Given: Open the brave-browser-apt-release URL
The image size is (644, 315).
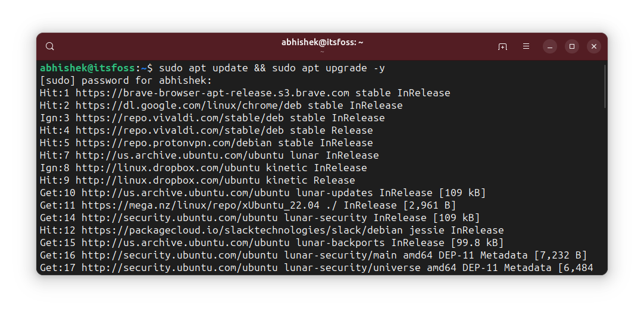Looking at the screenshot, I should pos(212,93).
